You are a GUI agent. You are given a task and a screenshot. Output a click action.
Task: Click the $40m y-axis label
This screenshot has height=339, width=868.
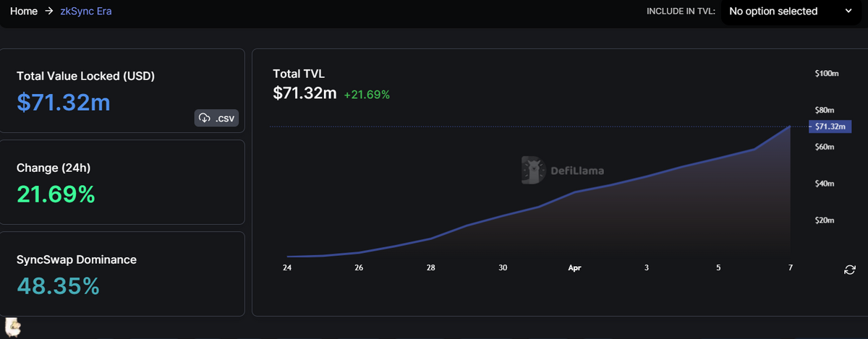pyautogui.click(x=825, y=184)
